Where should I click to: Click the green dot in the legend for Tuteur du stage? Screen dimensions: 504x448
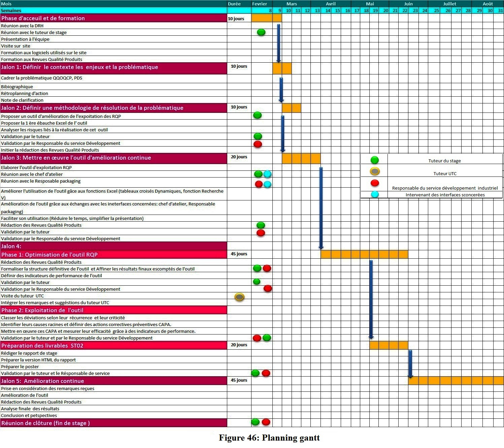click(374, 160)
